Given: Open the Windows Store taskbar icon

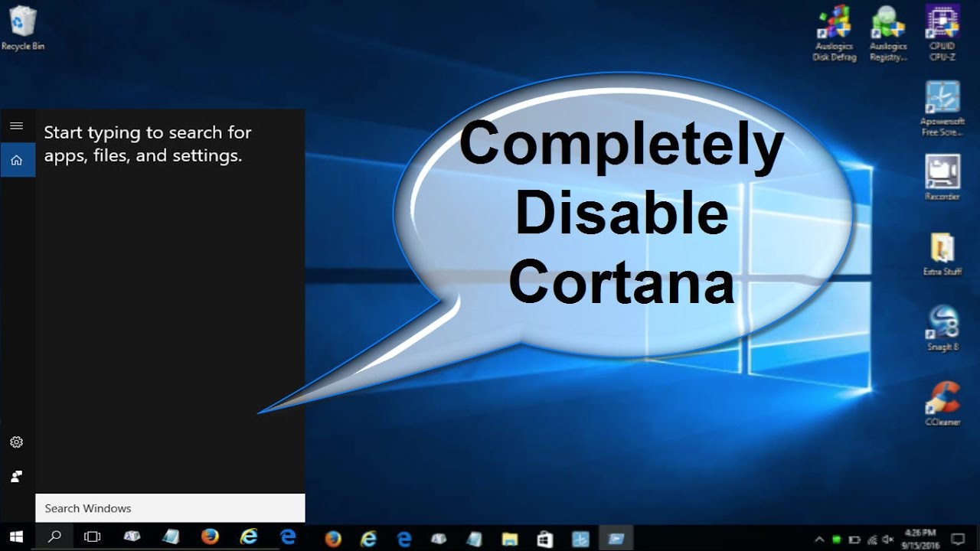Looking at the screenshot, I should point(545,538).
